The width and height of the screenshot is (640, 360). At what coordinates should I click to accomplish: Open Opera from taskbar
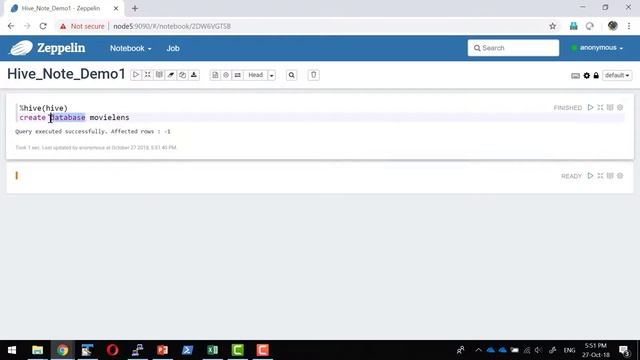[112, 350]
